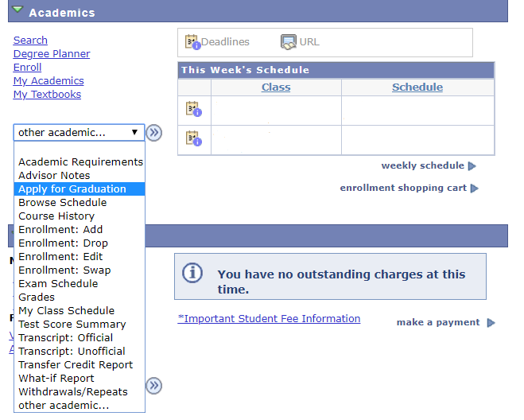Open deadlines icon in first schedule row
This screenshot has height=420, width=524.
(x=194, y=109)
